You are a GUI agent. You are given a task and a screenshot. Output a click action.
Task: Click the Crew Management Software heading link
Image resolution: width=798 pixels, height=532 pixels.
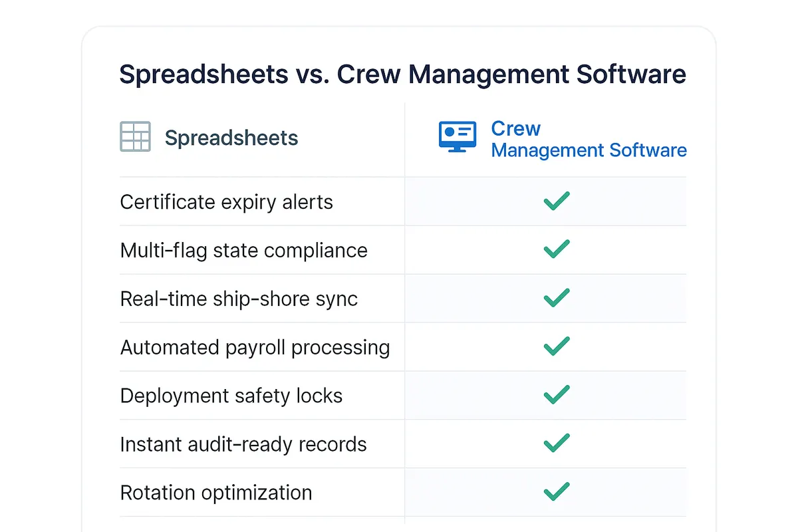point(589,139)
